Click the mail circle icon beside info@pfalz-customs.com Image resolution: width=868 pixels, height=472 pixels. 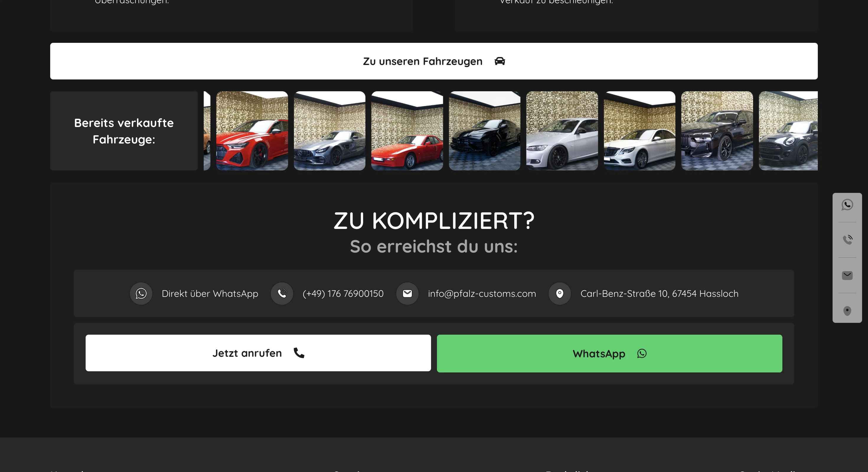(x=407, y=293)
